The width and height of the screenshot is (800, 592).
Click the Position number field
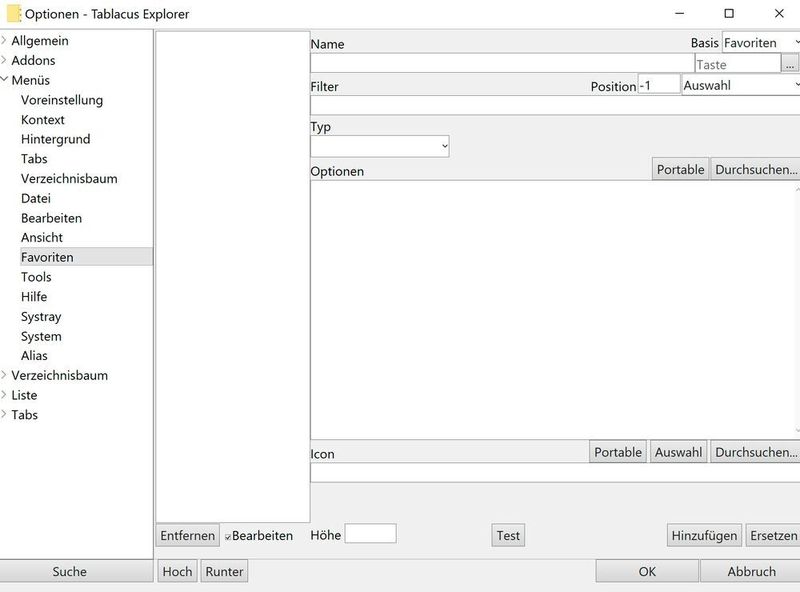(x=659, y=85)
